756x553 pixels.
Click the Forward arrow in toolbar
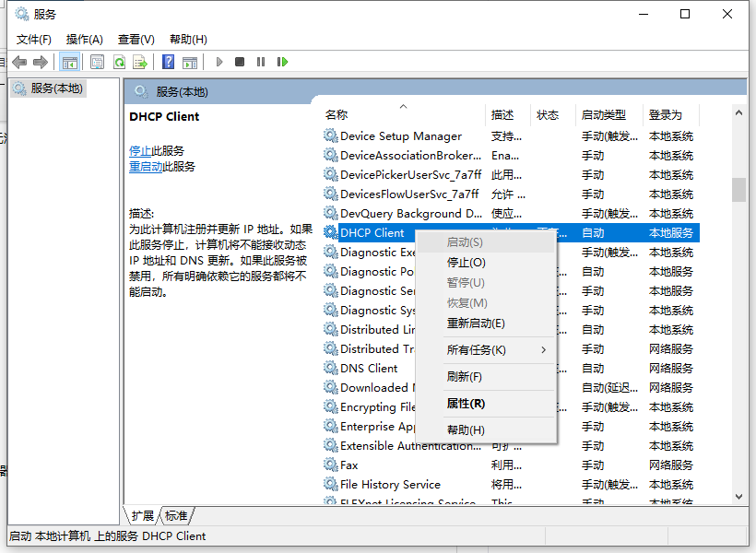[40, 62]
